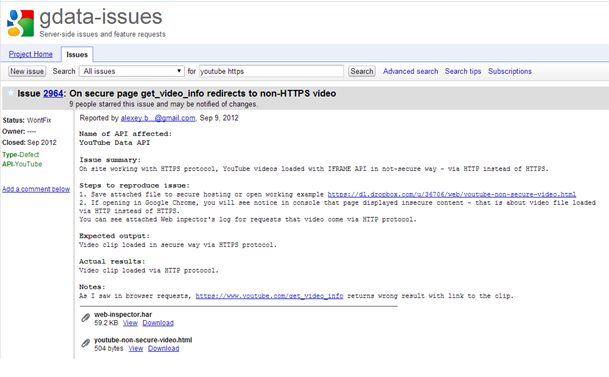
Task: Click Add a comment below link
Action: [36, 189]
